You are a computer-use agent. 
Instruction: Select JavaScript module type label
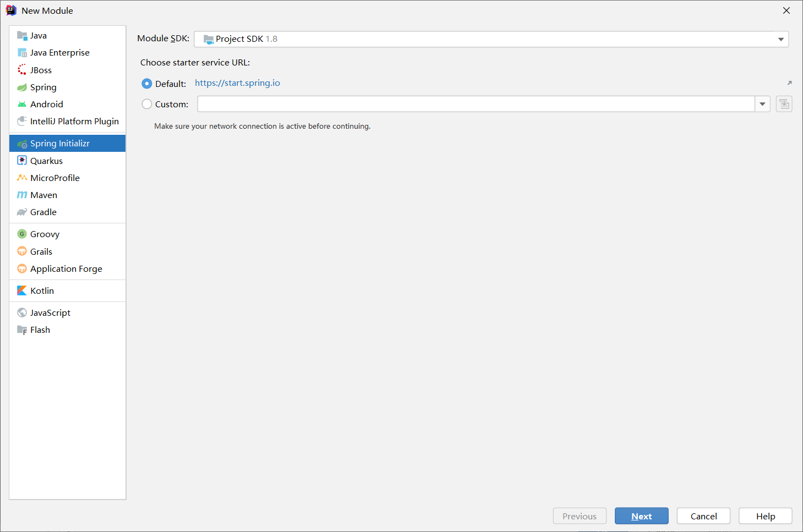(50, 313)
